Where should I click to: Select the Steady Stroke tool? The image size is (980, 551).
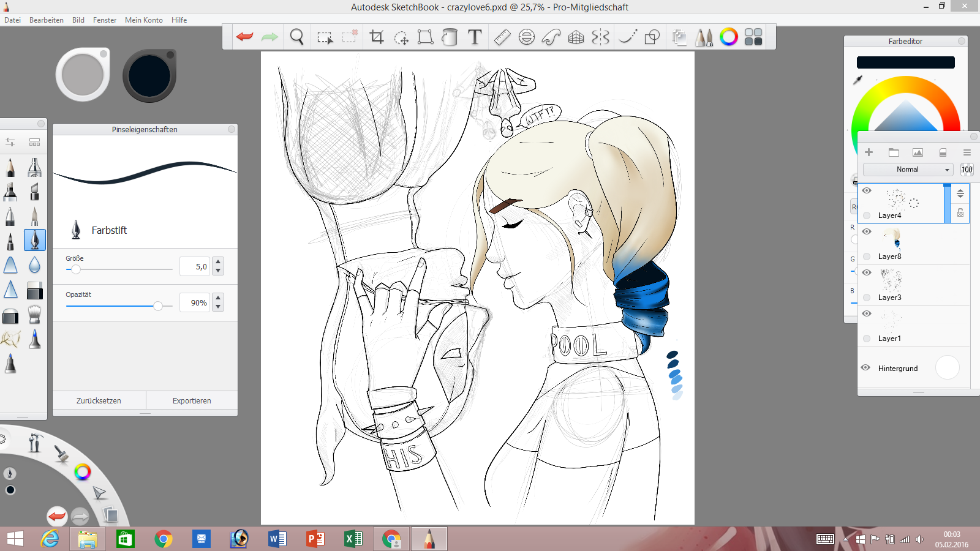click(x=628, y=37)
